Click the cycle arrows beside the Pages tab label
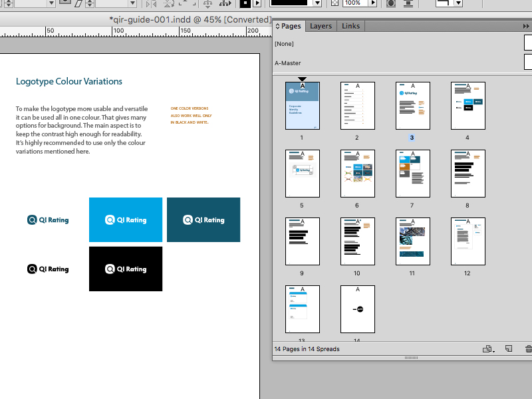The image size is (532, 399). (278, 26)
